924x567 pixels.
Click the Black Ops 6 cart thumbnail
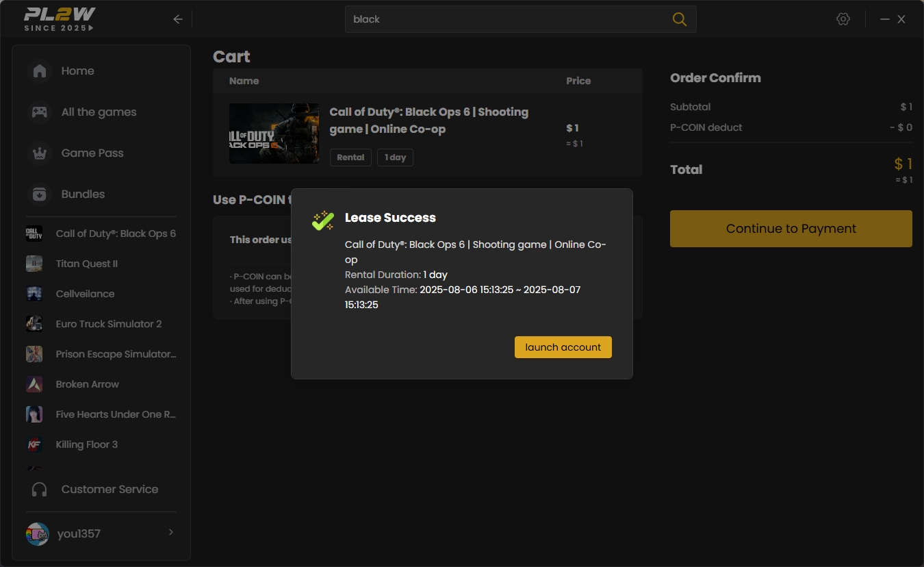tap(274, 134)
